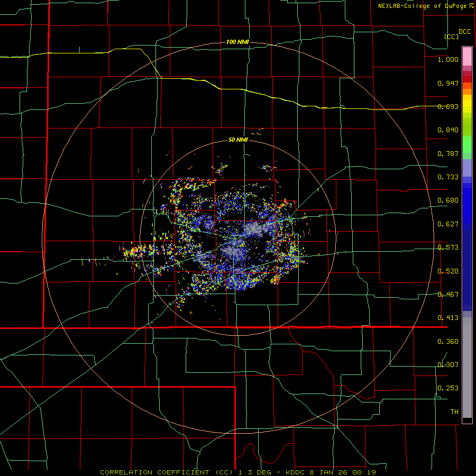
Task: Pick the bright green color bar segment
Action: pos(467,144)
